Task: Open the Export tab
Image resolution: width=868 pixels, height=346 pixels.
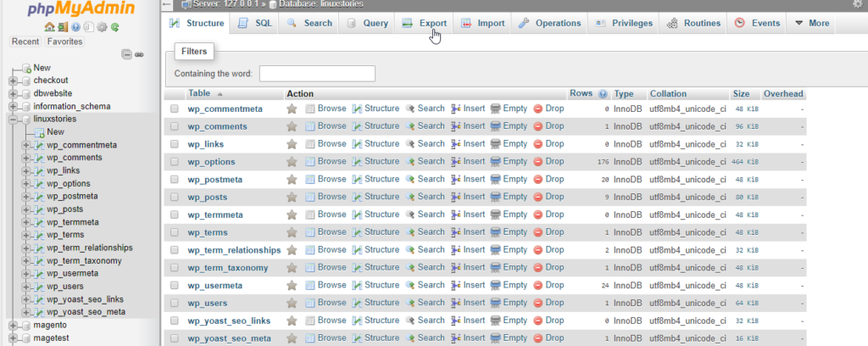Action: (x=424, y=23)
